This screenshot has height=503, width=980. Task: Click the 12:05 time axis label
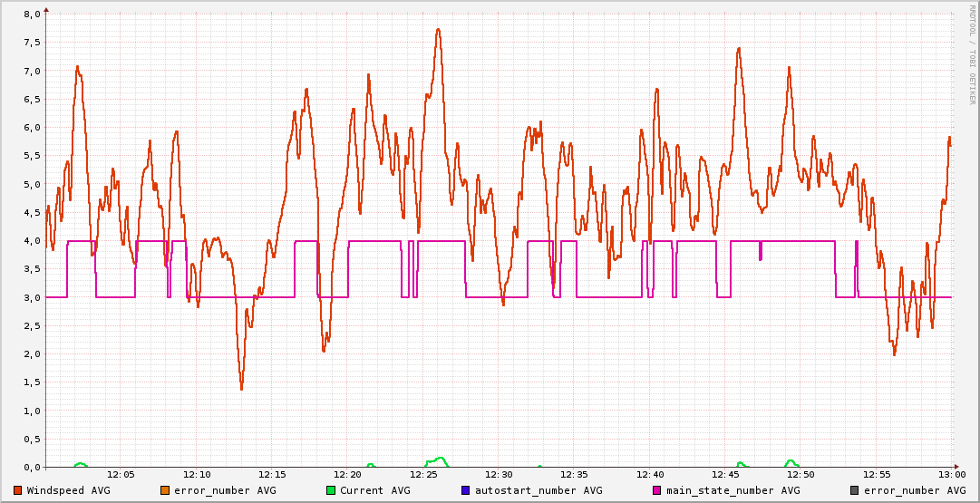click(121, 474)
